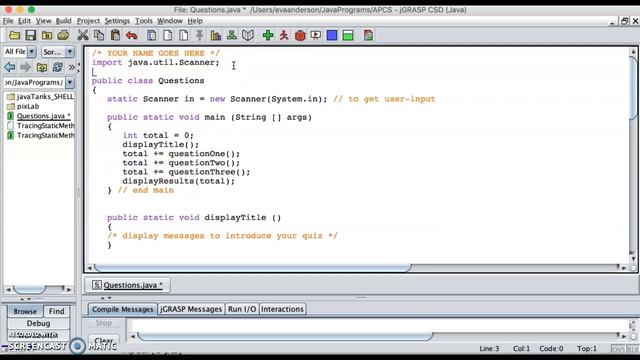Open the View menu
Image resolution: width=640 pixels, height=360 pixels.
point(43,21)
